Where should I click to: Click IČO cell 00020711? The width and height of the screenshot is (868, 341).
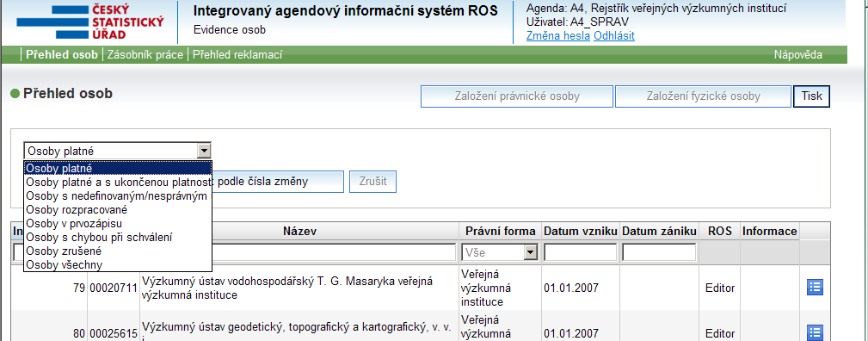coord(114,288)
